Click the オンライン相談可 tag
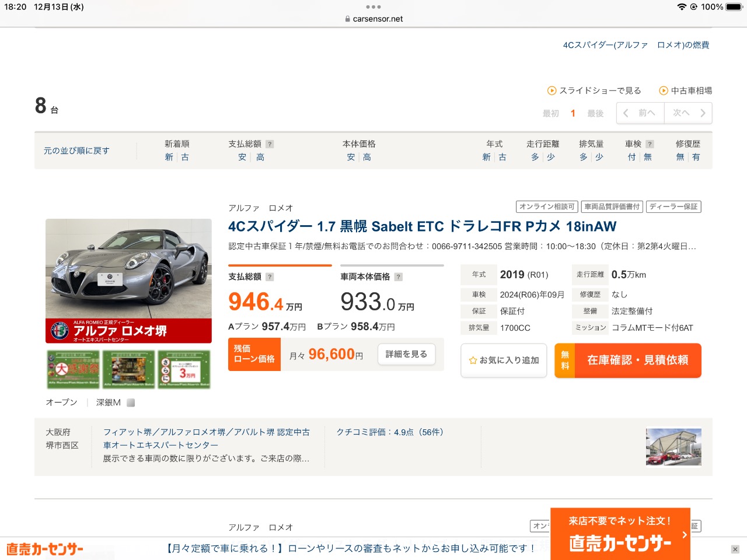This screenshot has height=560, width=747. pos(547,206)
